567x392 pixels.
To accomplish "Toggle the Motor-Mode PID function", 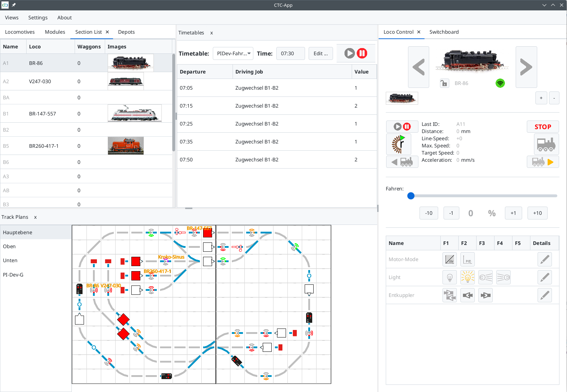I will (467, 259).
